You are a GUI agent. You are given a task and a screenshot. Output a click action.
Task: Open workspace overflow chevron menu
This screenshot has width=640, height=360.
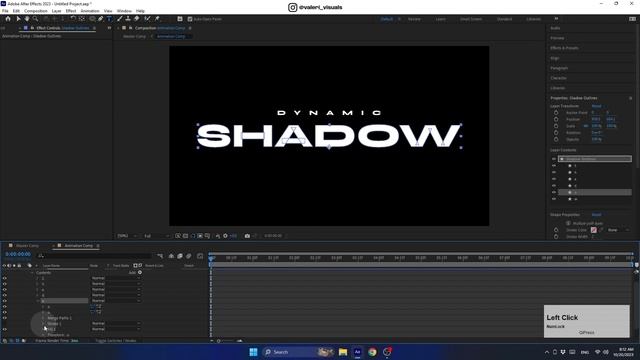pyautogui.click(x=556, y=19)
